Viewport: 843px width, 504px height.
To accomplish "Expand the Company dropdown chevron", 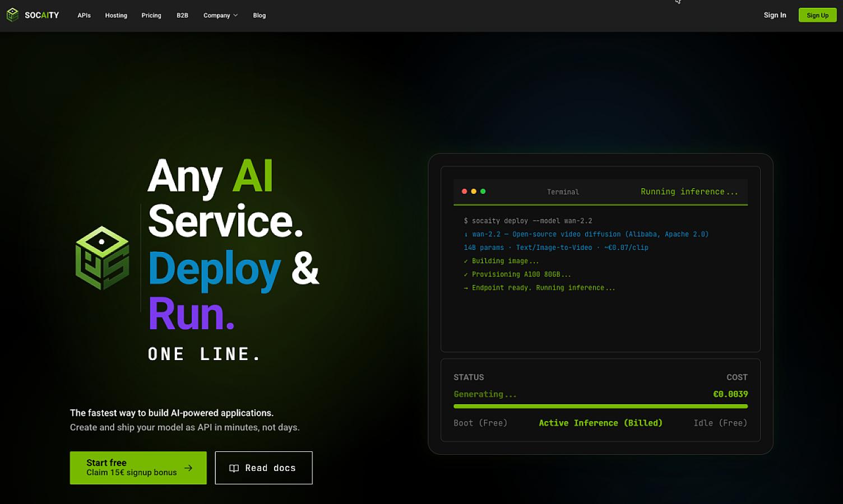I will (x=235, y=16).
